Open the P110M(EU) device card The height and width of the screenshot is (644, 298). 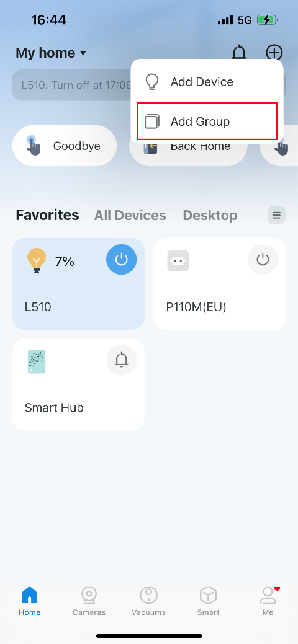[219, 284]
